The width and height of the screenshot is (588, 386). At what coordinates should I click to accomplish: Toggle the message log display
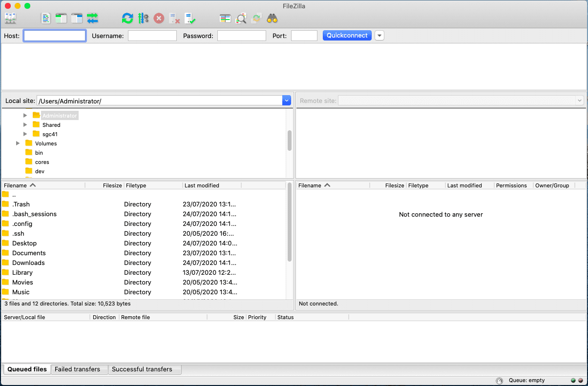pyautogui.click(x=45, y=19)
